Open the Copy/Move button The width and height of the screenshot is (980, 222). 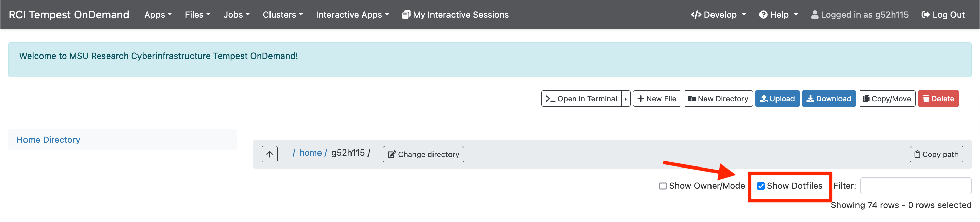pyautogui.click(x=887, y=99)
